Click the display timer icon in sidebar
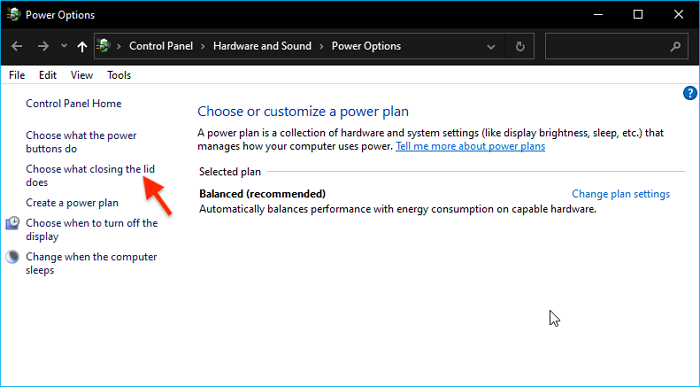 tap(12, 223)
